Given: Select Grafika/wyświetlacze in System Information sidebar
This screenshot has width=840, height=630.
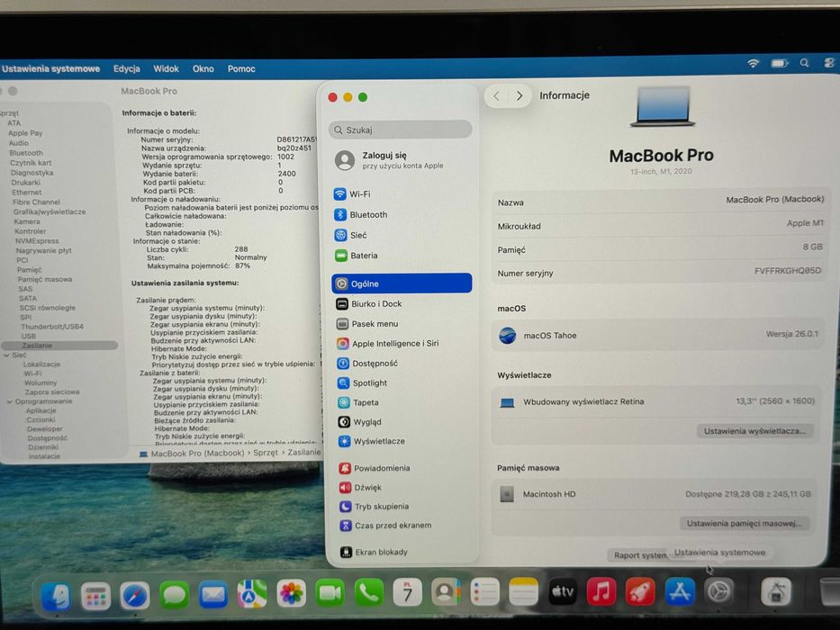Looking at the screenshot, I should tap(50, 211).
